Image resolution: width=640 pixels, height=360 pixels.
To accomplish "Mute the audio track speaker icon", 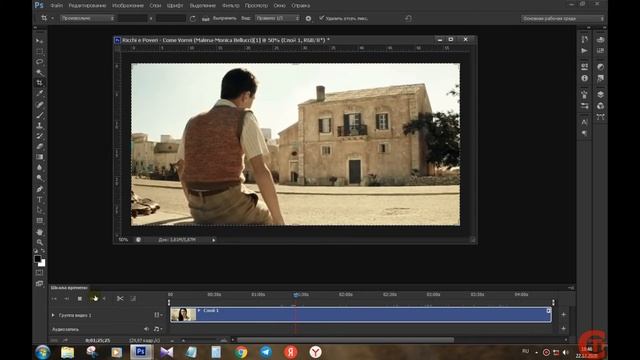I will tap(147, 329).
